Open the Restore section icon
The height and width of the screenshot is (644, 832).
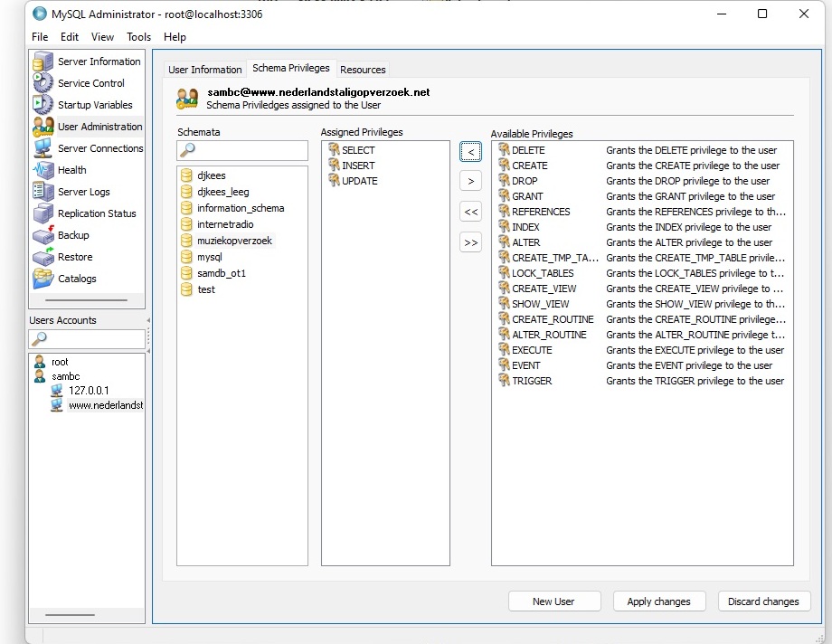pyautogui.click(x=43, y=257)
